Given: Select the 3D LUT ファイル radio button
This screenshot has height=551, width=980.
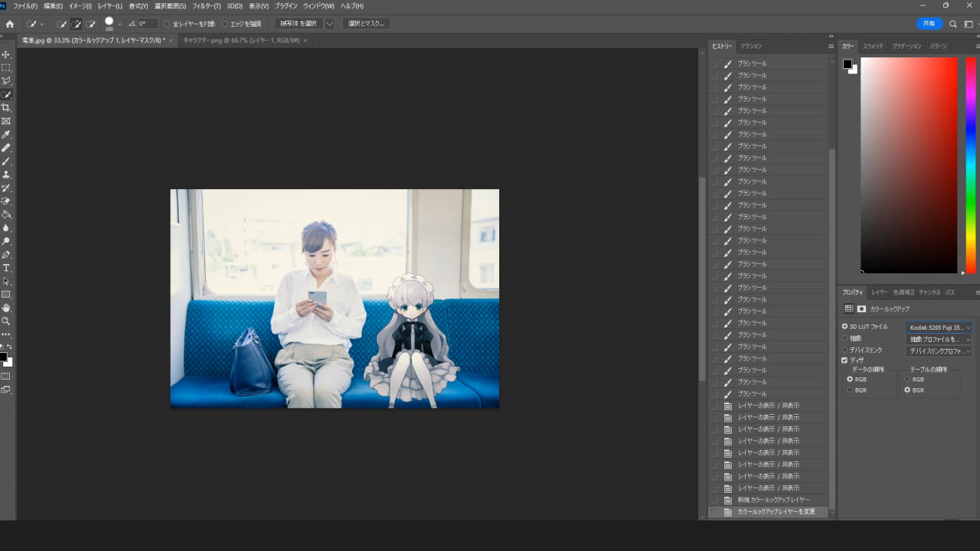Looking at the screenshot, I should (844, 327).
